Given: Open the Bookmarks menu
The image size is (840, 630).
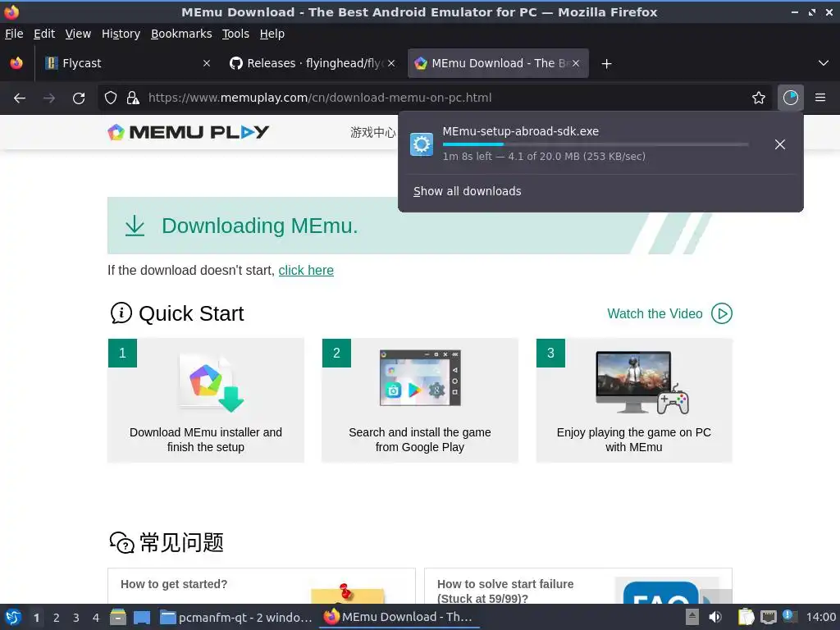Looking at the screenshot, I should (181, 34).
